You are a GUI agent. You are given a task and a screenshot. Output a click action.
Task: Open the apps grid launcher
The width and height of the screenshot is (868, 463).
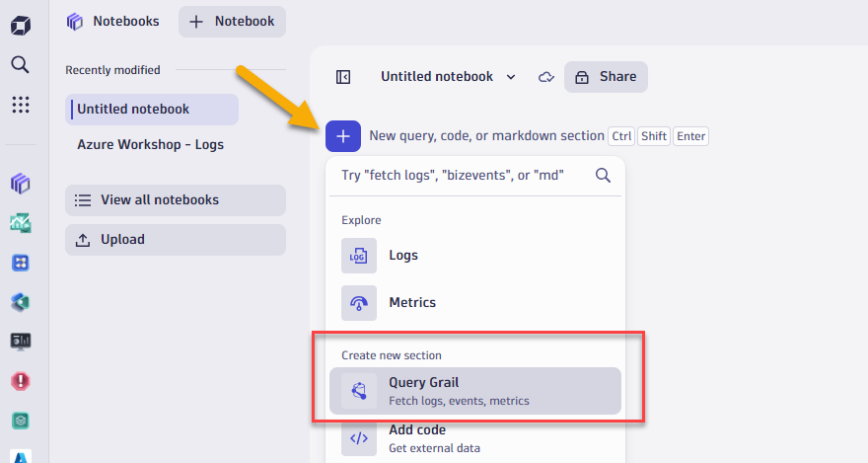point(20,105)
